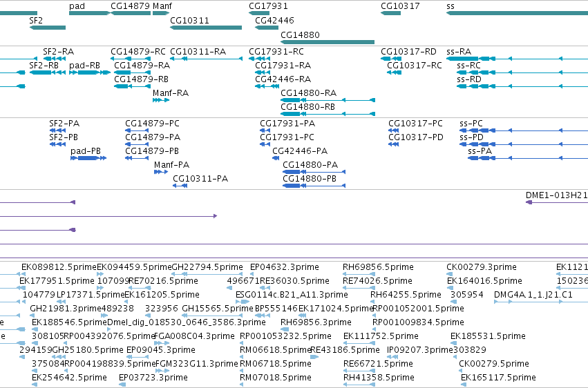Click the CG17931 gene label
Image resolution: width=588 pixels, height=388 pixels.
(268, 6)
